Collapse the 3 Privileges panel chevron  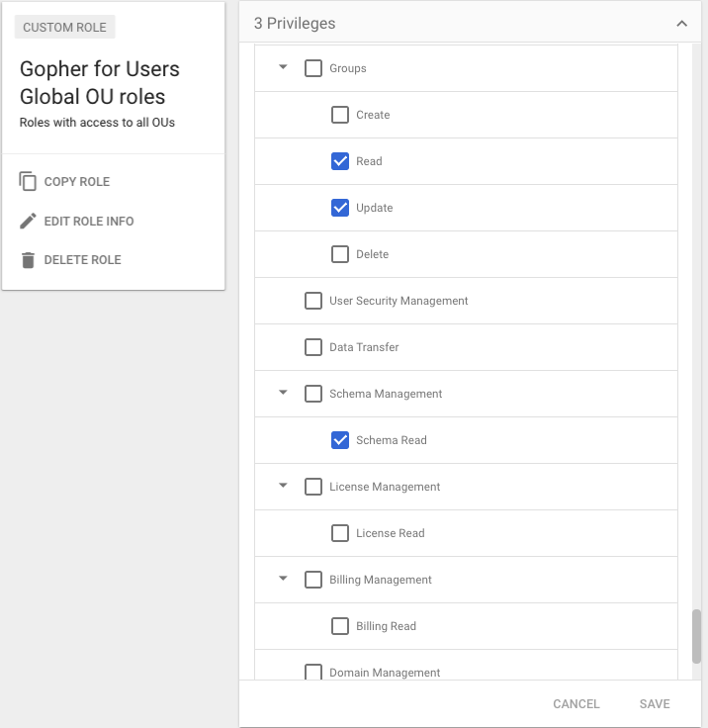[681, 23]
